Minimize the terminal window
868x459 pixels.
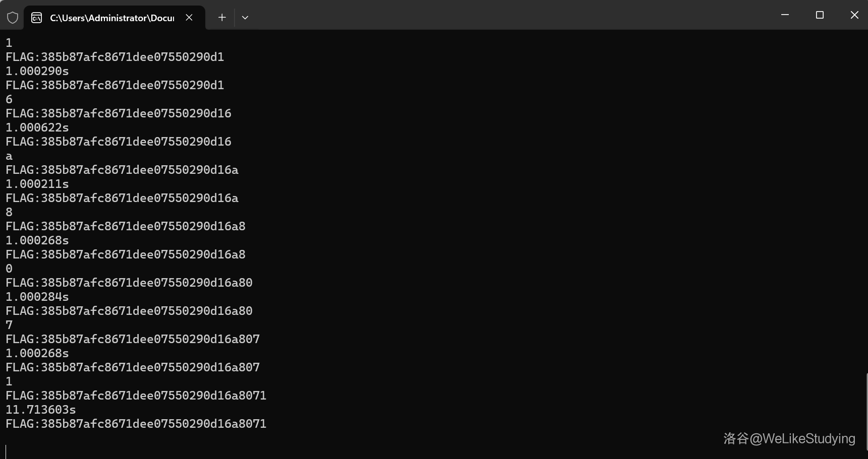785,15
